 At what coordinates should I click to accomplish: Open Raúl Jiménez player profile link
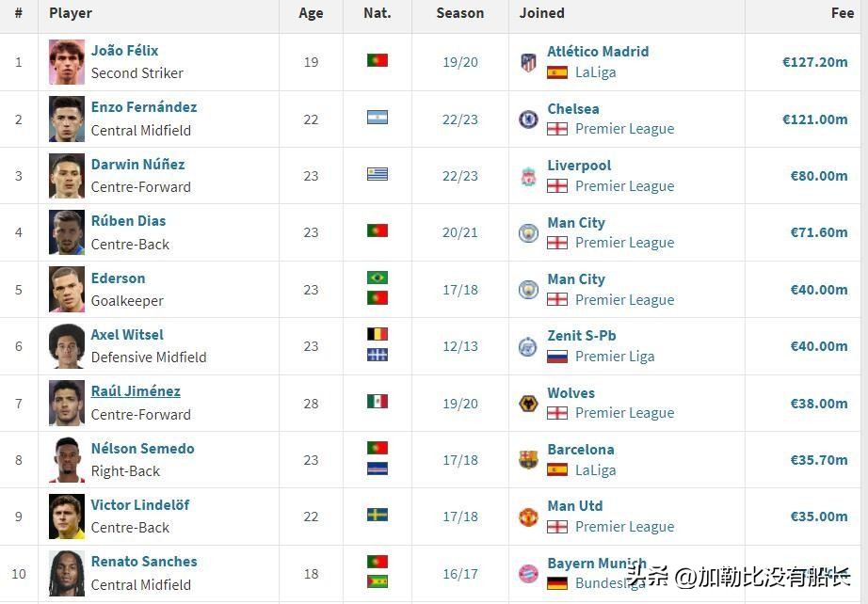[136, 391]
